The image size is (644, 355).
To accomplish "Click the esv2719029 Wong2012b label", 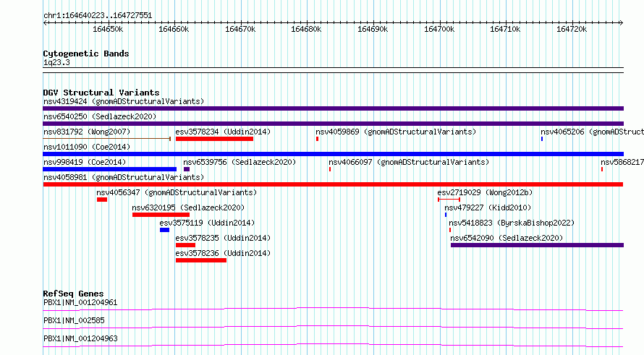I will point(485,192).
